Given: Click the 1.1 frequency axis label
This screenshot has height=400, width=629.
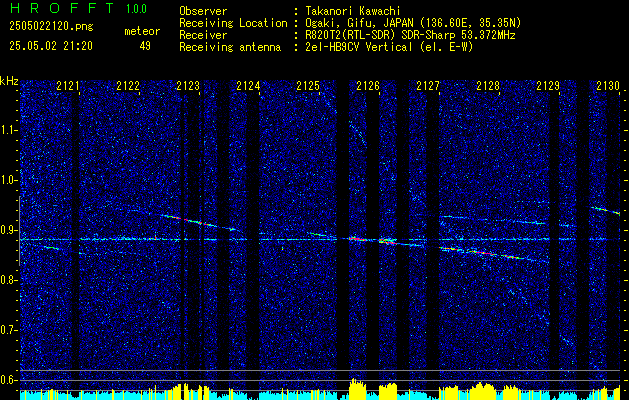Looking at the screenshot, I should (9, 130).
